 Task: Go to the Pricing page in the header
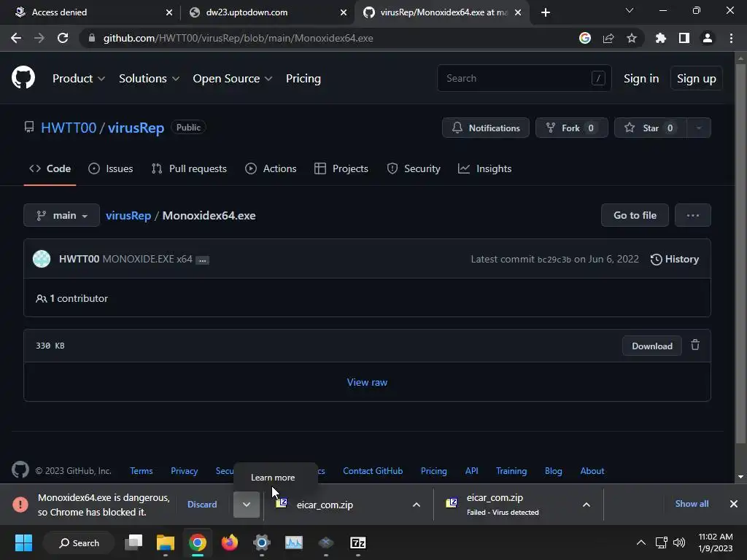(303, 79)
